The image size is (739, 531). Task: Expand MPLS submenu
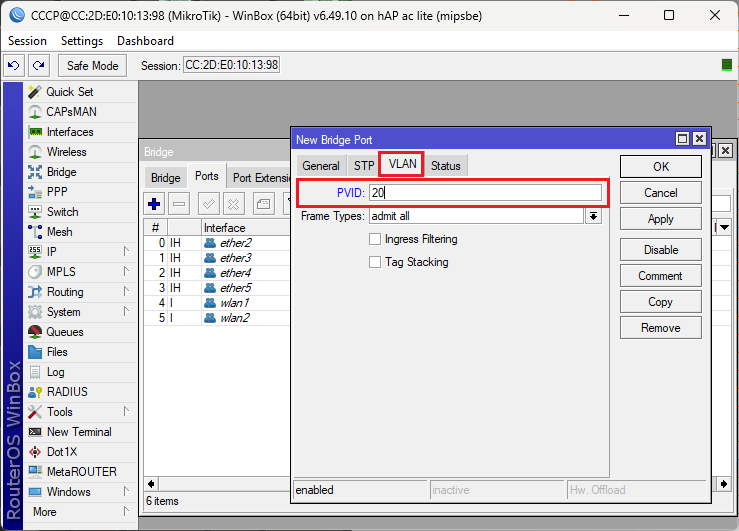tap(126, 272)
